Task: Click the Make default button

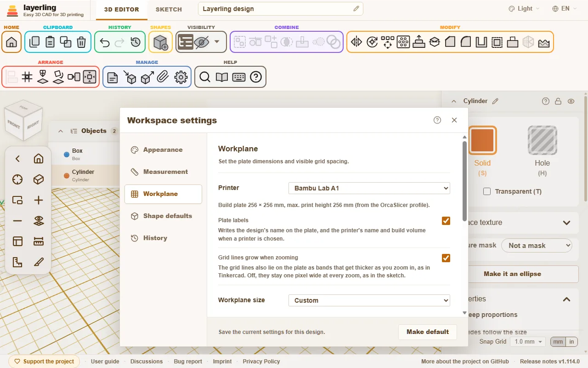Action: [428, 332]
